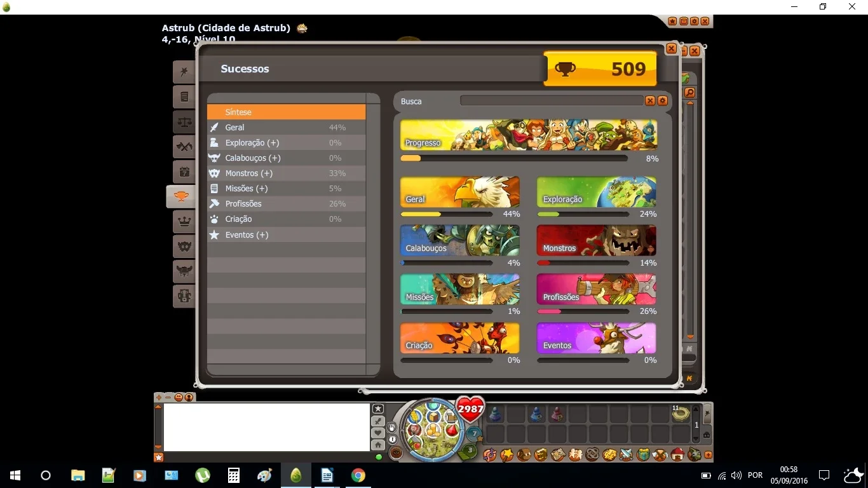Open the winged helmet tab in the sidebar
This screenshot has height=488, width=868.
pos(184,271)
